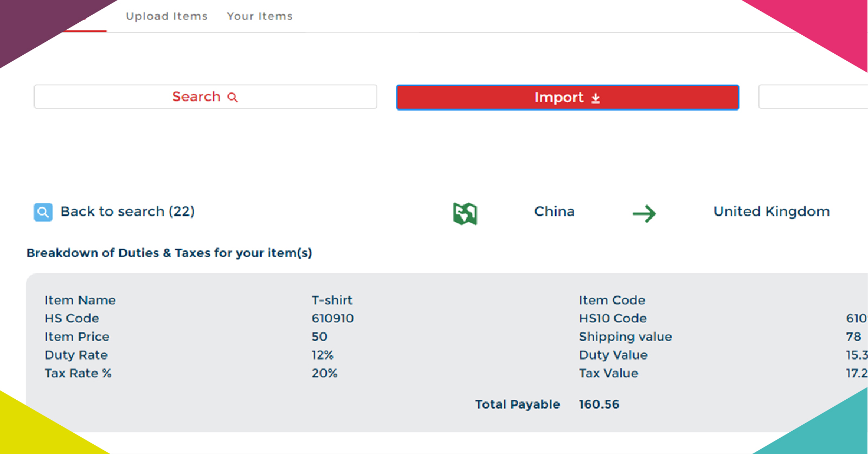Click the Duty Rate 12% value

322,355
